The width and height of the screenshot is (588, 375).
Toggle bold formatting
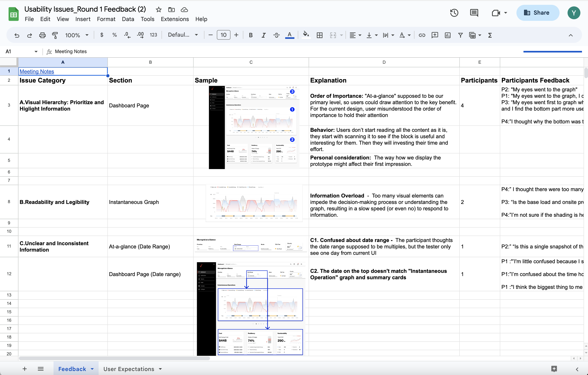coord(251,35)
